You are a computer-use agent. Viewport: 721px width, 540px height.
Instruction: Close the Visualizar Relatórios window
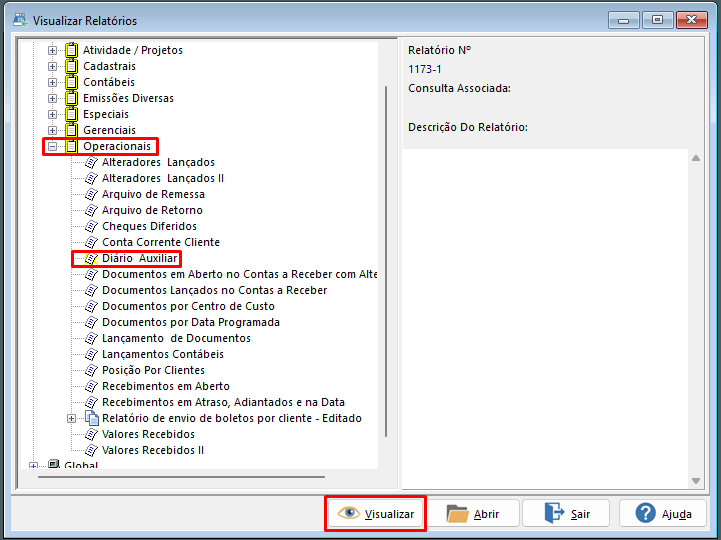[x=691, y=20]
